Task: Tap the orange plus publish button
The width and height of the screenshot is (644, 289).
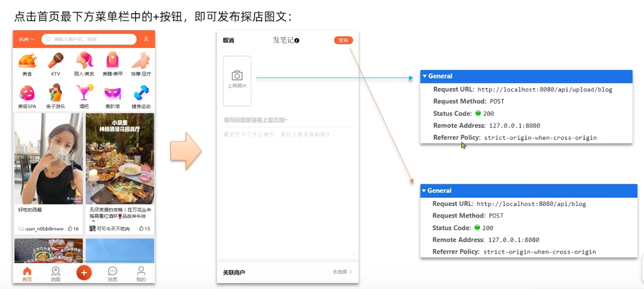Action: click(84, 272)
